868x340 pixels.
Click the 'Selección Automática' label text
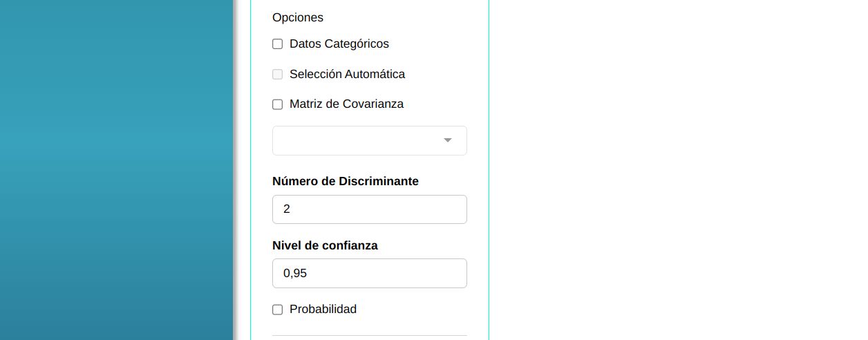pyautogui.click(x=347, y=74)
